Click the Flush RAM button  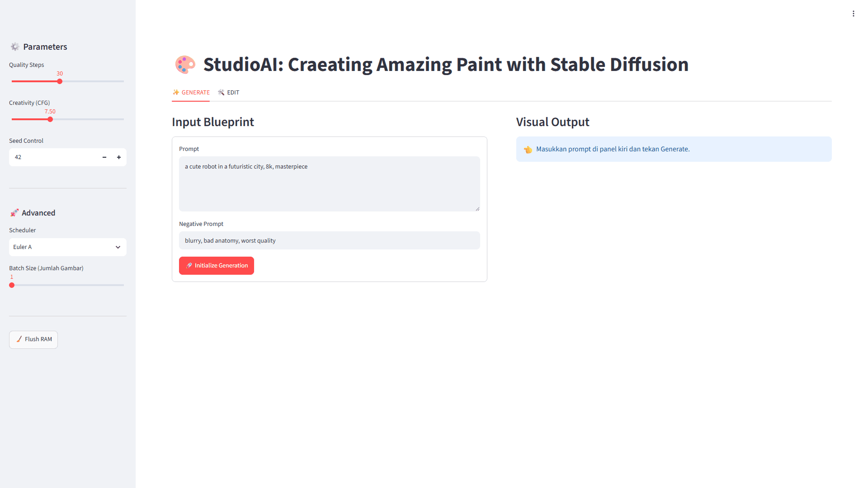[33, 339]
